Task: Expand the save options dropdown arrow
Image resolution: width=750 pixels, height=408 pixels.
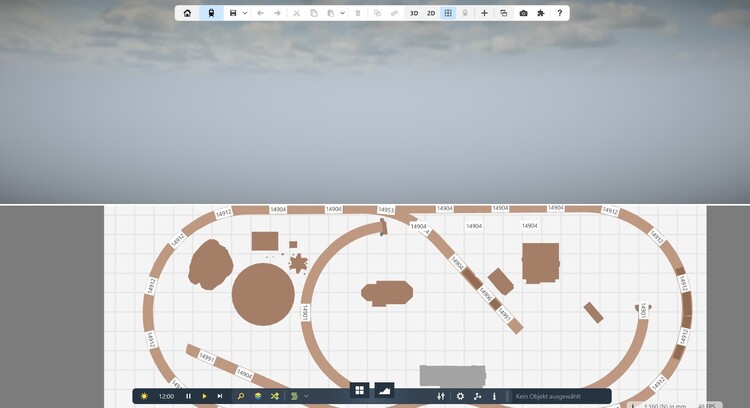Action: [x=245, y=13]
